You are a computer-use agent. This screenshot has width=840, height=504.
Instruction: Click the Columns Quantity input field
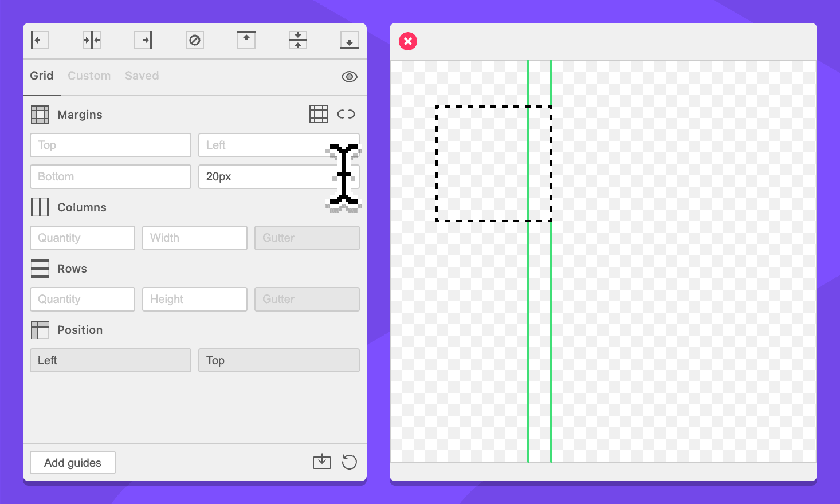83,238
